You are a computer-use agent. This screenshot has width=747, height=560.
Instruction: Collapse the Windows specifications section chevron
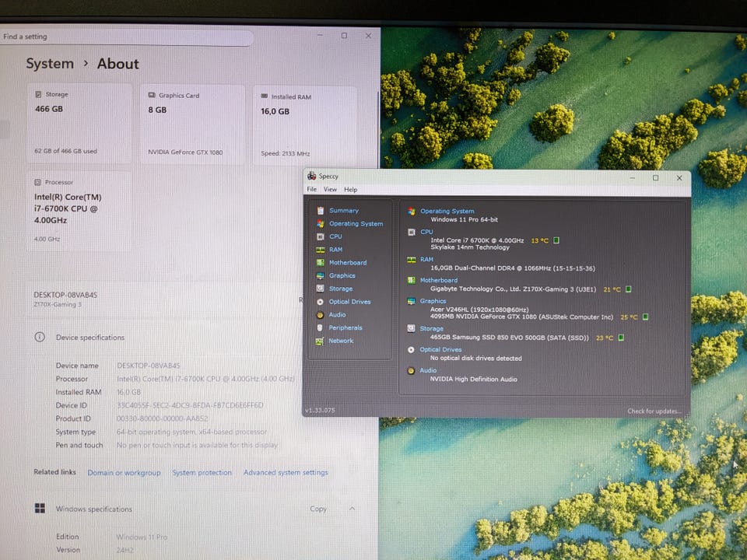[352, 509]
